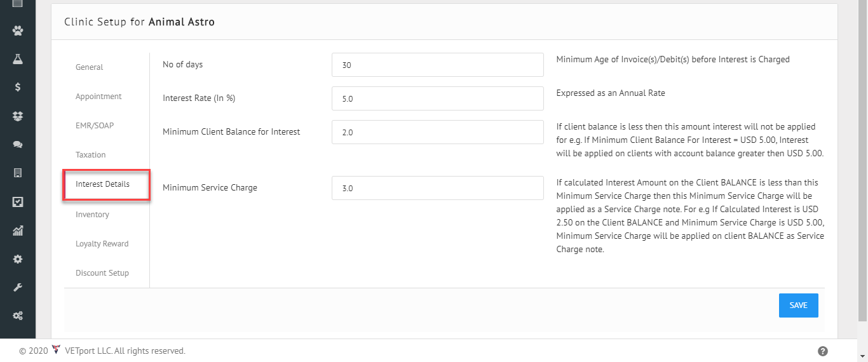Click the dollar sign billing icon
Viewport: 868px width, 362px height.
[x=18, y=87]
